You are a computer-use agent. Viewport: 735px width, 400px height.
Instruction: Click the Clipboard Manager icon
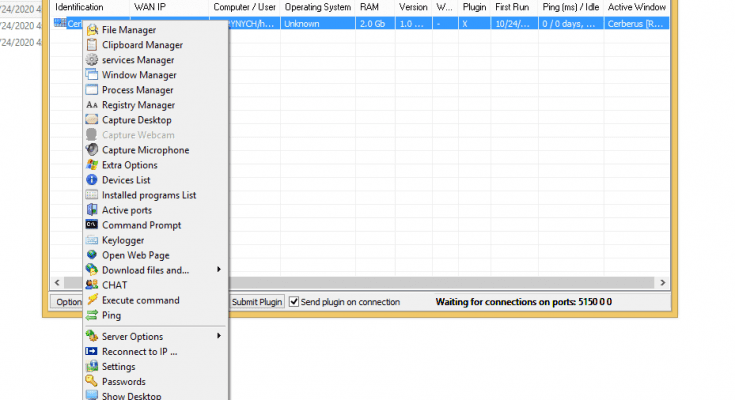coord(93,45)
